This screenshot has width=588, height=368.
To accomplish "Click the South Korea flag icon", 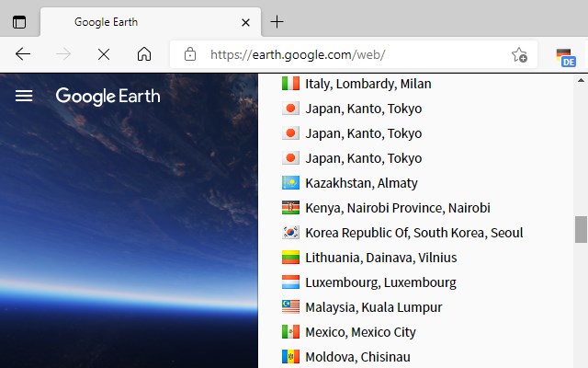I will [x=290, y=233].
